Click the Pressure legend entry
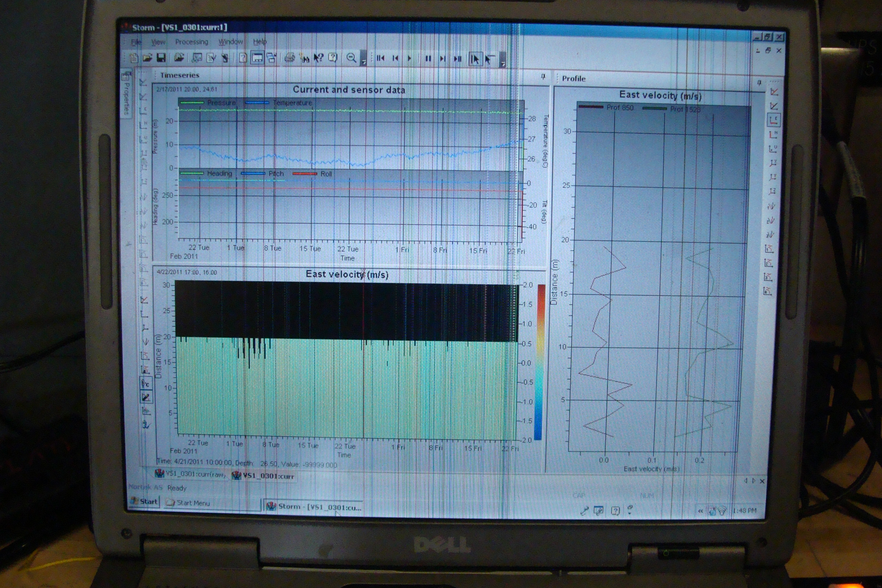Screen dimensions: 882x588 click(x=208, y=102)
